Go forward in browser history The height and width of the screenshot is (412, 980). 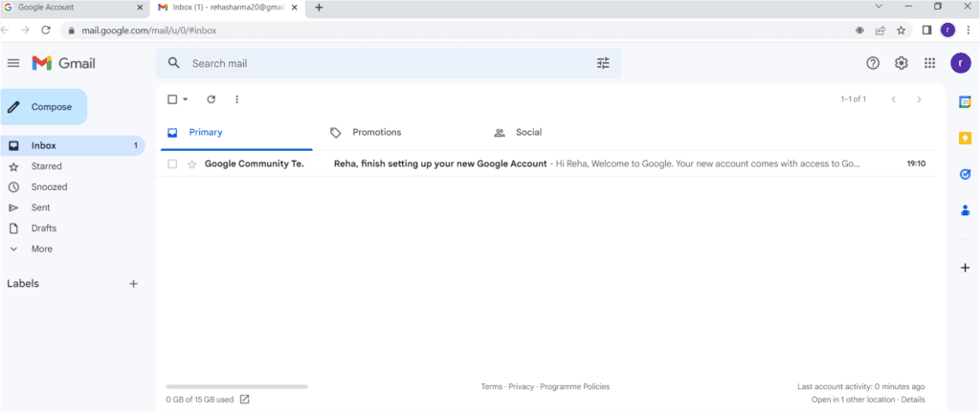pyautogui.click(x=25, y=30)
